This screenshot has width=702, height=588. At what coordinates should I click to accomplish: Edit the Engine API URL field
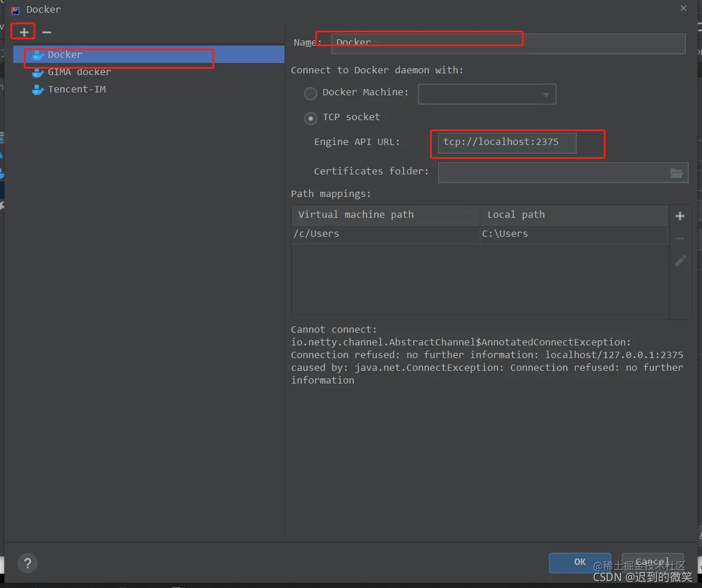click(x=507, y=143)
